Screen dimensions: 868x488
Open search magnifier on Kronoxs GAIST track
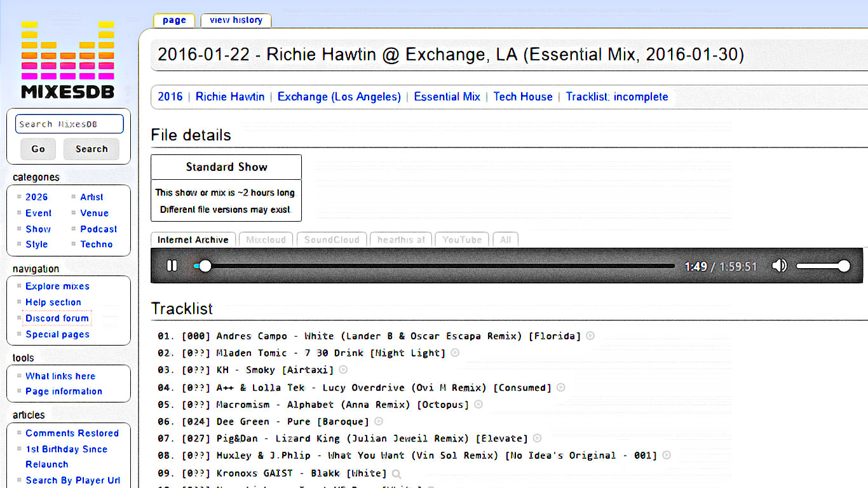point(397,473)
